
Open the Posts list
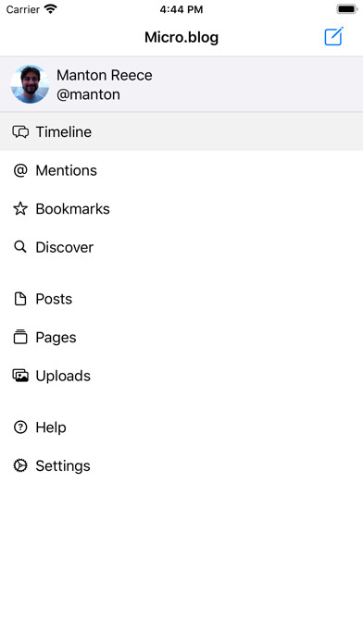tap(181, 299)
